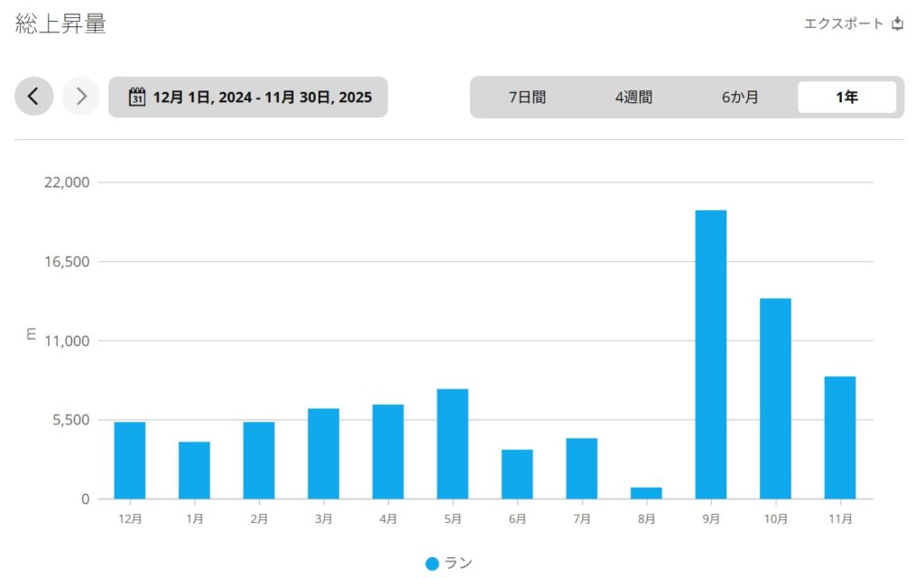Click the export upload icon
This screenshot has height=578, width=924.
(x=897, y=23)
